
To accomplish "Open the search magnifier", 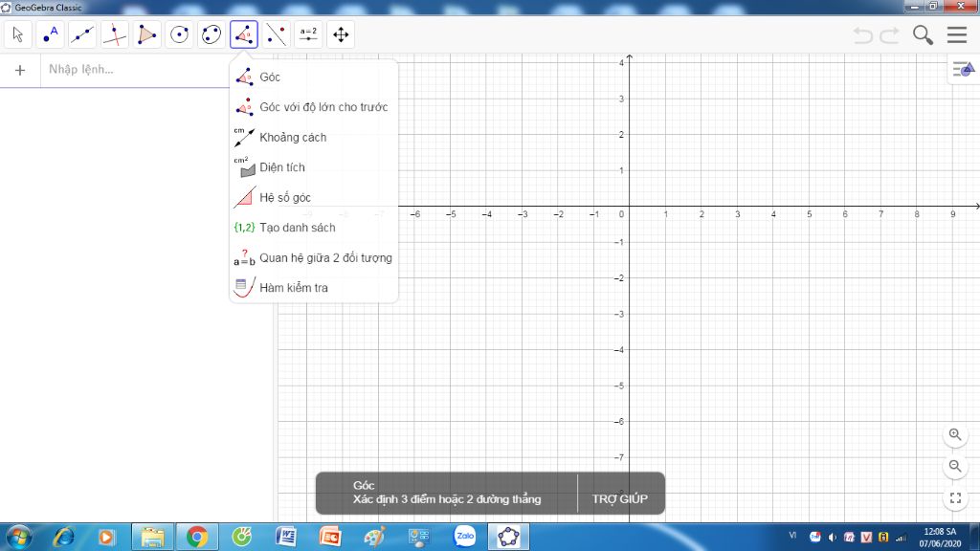I will click(923, 35).
